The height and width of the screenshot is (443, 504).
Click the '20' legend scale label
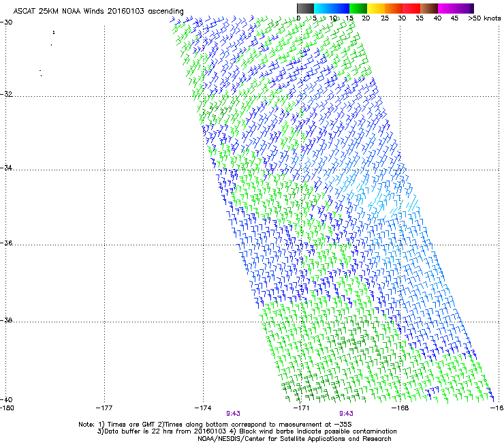click(366, 18)
